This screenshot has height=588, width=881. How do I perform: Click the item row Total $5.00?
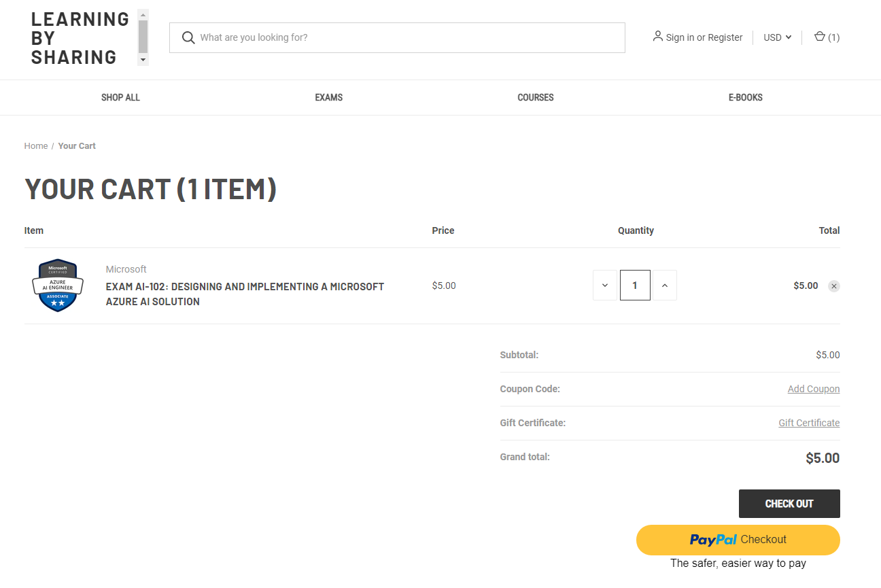(806, 286)
